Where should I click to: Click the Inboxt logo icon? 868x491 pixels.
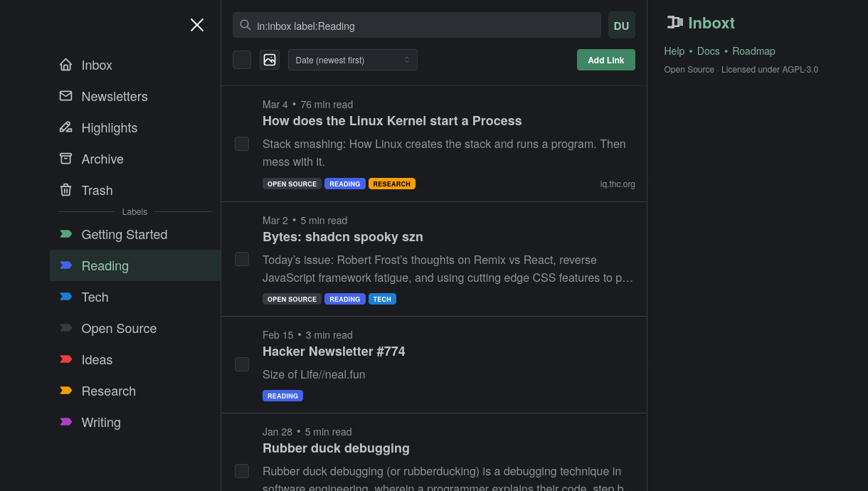click(x=674, y=23)
